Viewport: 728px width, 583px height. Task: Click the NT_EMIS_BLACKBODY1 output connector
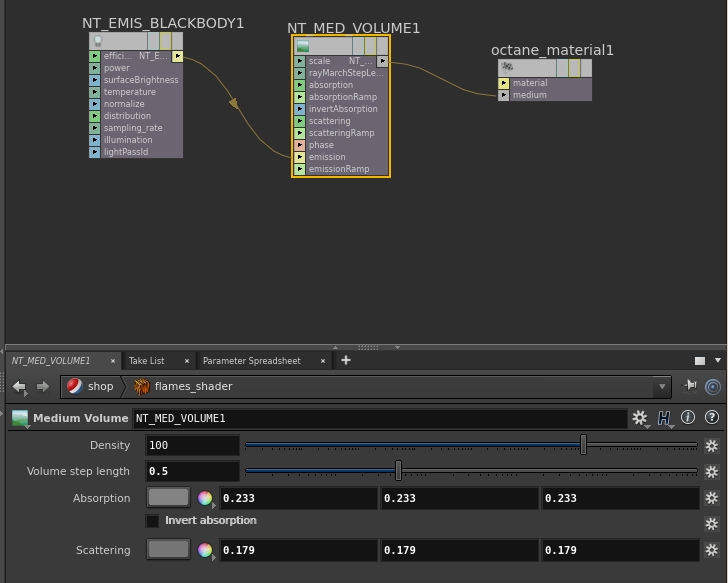point(177,56)
